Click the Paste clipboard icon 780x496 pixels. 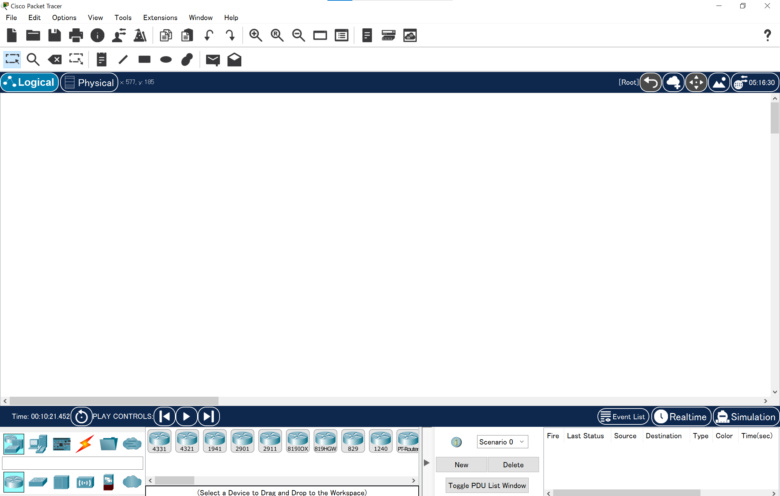[x=187, y=35]
